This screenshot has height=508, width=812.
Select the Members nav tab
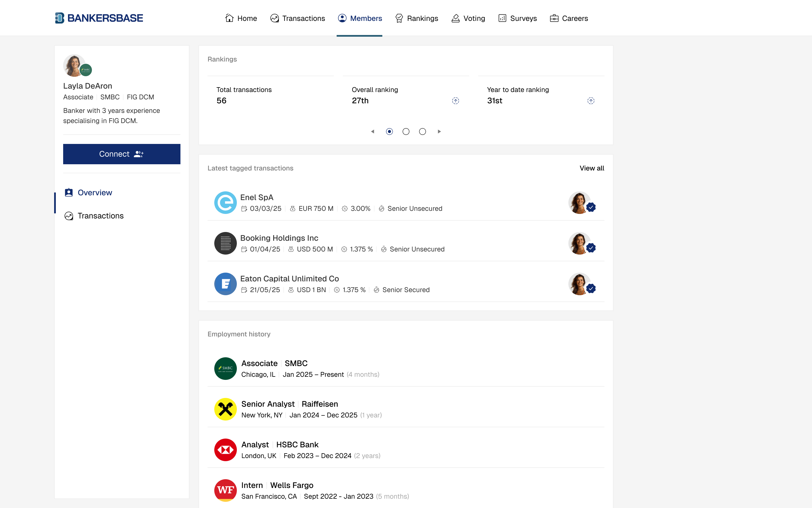coord(360,18)
